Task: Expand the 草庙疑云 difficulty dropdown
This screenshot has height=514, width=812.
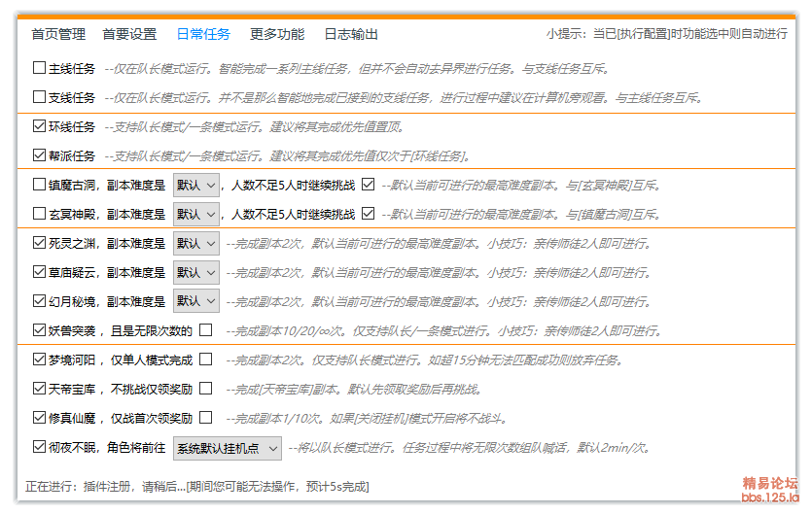Action: point(196,272)
